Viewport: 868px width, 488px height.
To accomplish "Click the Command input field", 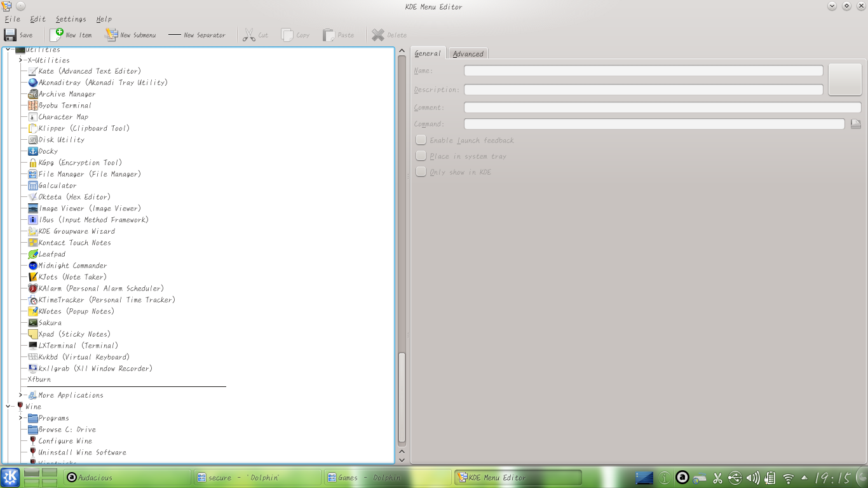I will (654, 124).
